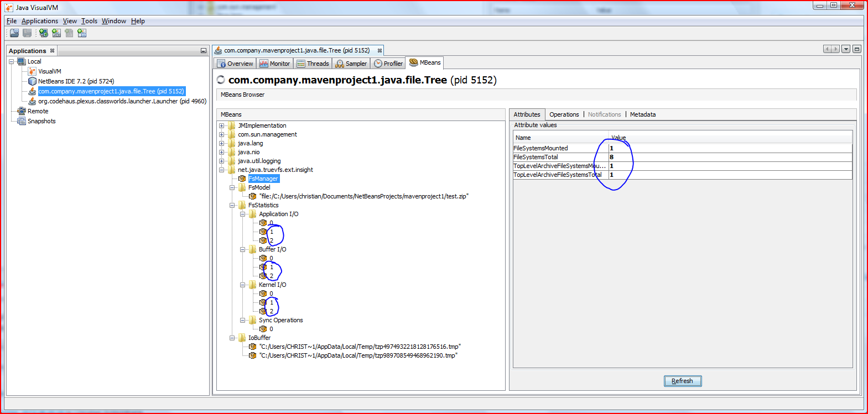Viewport: 868px width, 414px height.
Task: Close the com.company.mavenproject1 document tab
Action: [x=380, y=51]
